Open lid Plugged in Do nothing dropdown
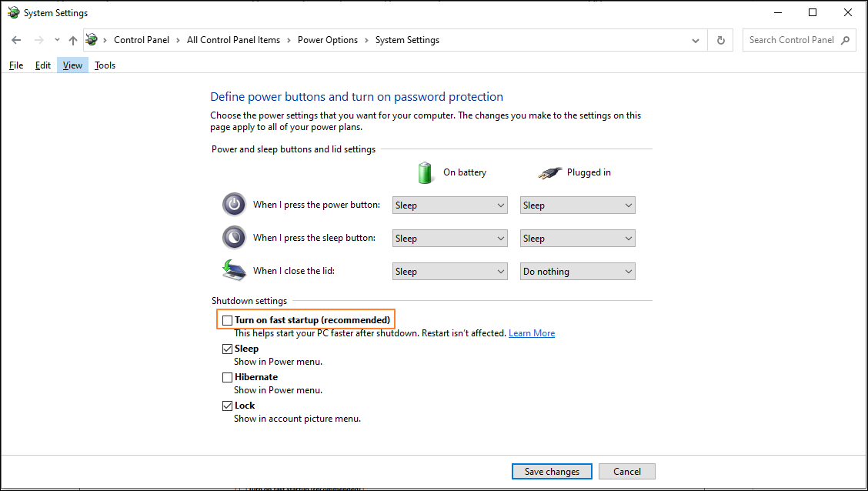868x491 pixels. (x=577, y=271)
